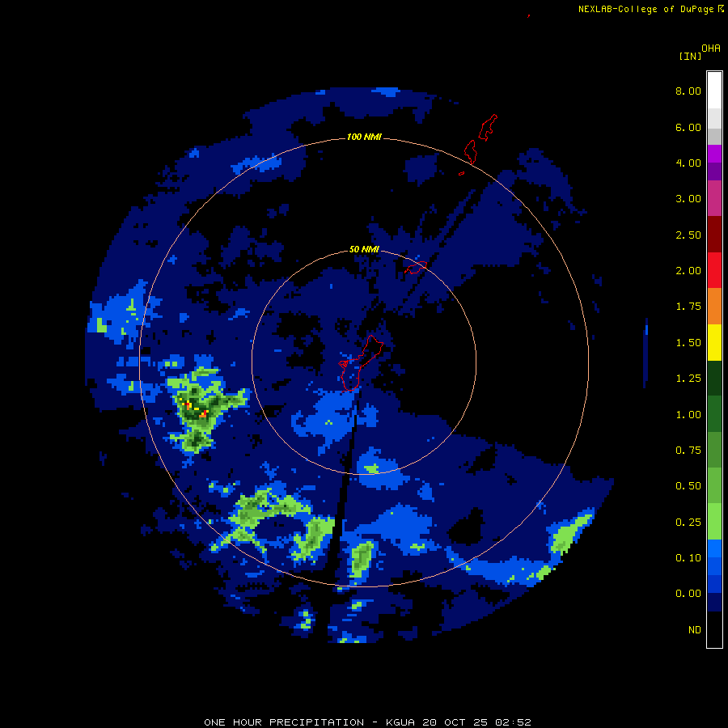Select the orange swatch in the legend
The width and height of the screenshot is (728, 728).
point(714,307)
